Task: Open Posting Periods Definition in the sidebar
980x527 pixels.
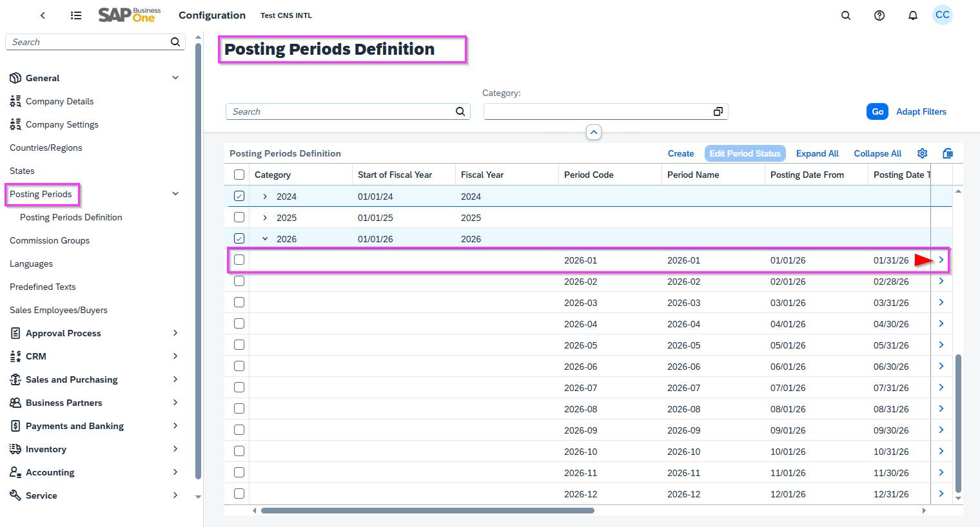Action: (71, 217)
